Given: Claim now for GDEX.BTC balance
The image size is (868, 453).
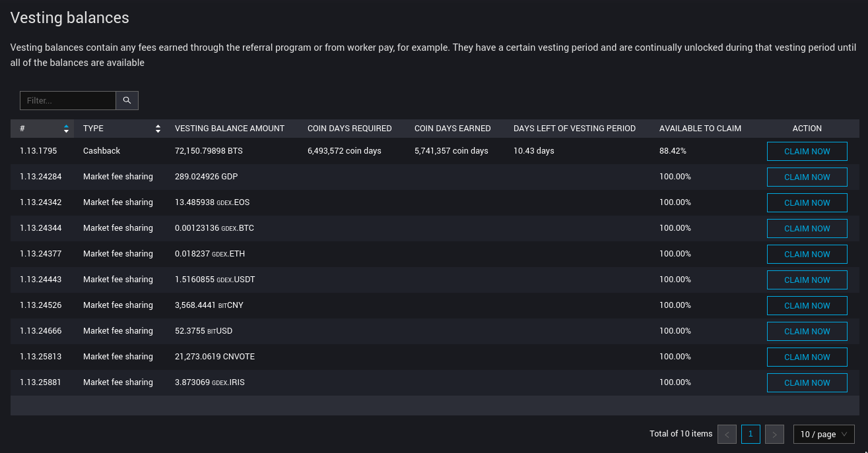Looking at the screenshot, I should point(807,228).
